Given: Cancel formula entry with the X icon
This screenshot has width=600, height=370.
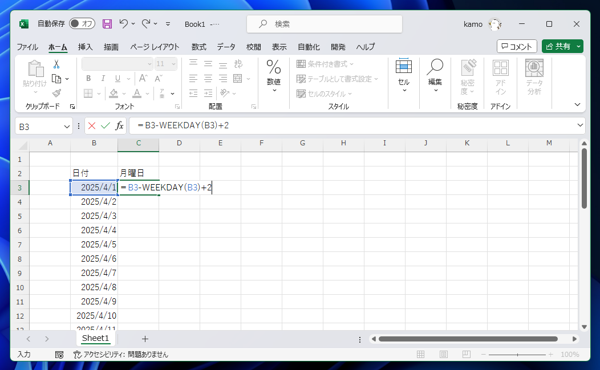Looking at the screenshot, I should click(x=91, y=126).
